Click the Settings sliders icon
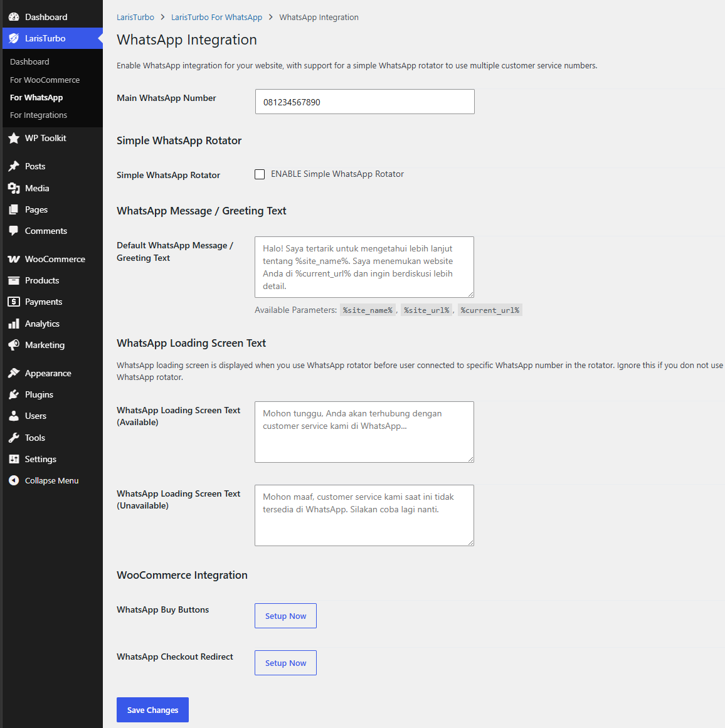The height and width of the screenshot is (728, 725). point(14,459)
